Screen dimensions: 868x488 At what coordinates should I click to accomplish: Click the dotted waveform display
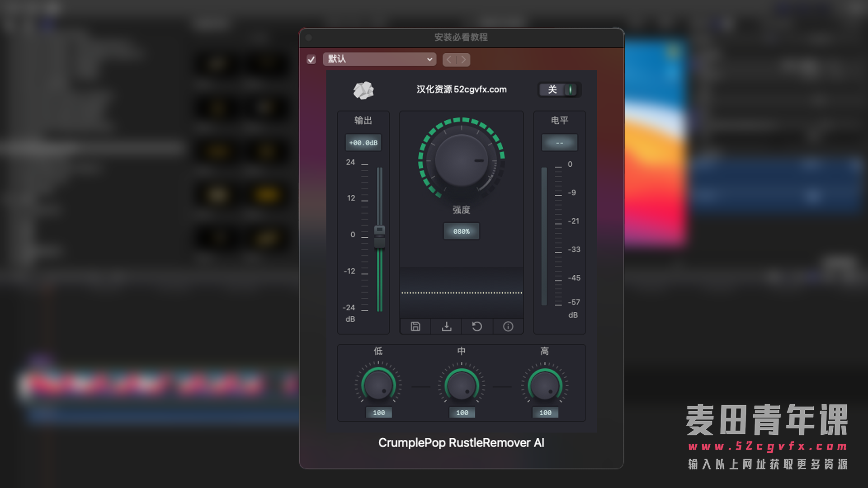click(462, 293)
